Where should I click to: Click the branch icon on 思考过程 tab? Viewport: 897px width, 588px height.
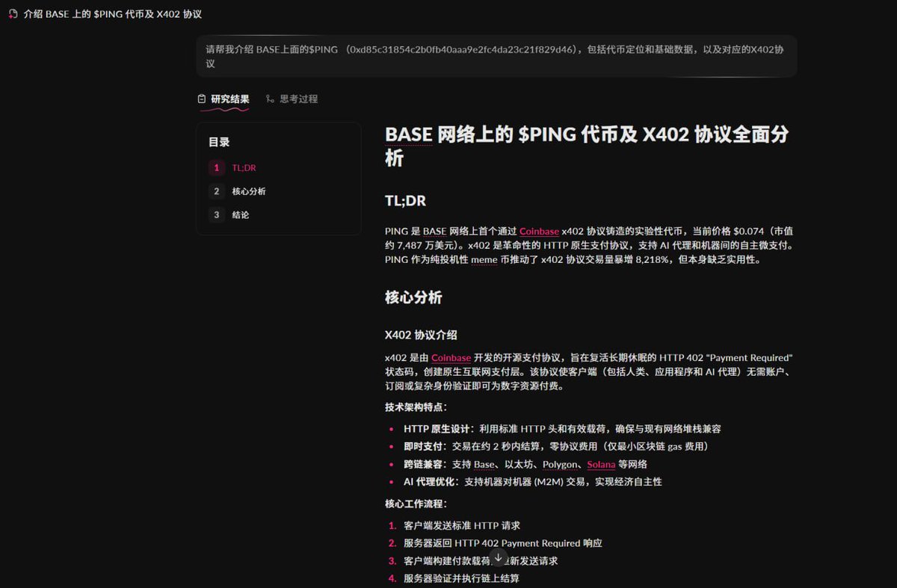click(x=270, y=99)
